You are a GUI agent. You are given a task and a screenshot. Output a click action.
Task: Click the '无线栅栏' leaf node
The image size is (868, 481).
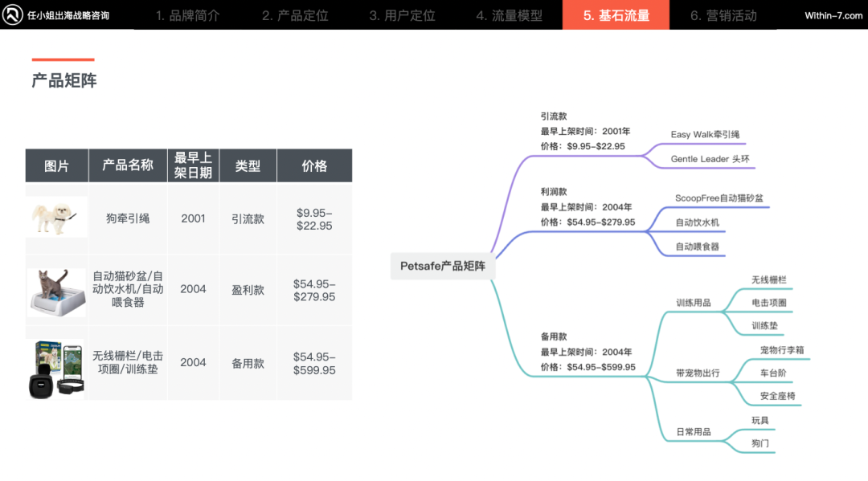coord(768,279)
